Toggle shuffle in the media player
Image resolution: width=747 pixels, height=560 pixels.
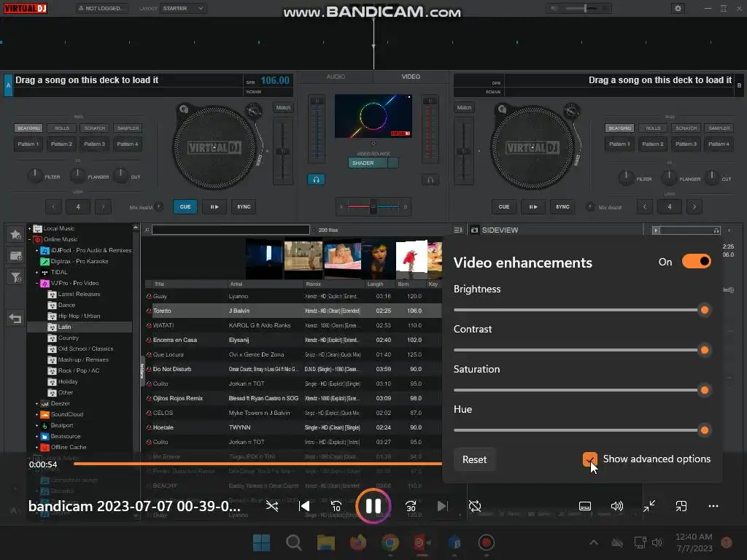click(272, 506)
